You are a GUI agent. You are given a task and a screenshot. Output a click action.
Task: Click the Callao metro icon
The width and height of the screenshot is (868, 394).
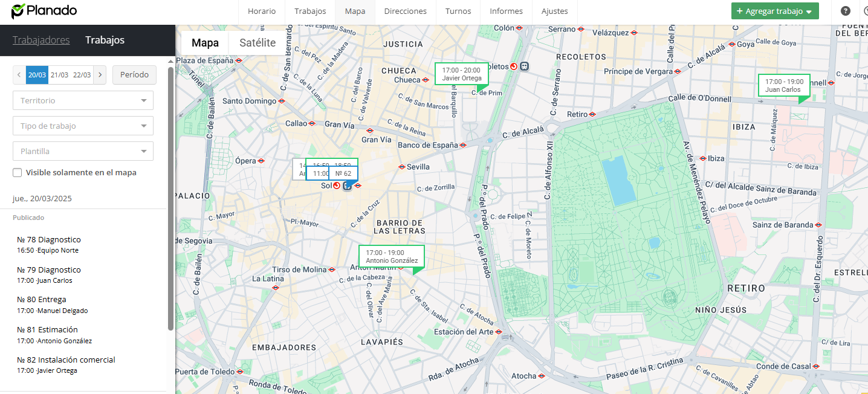click(312, 123)
